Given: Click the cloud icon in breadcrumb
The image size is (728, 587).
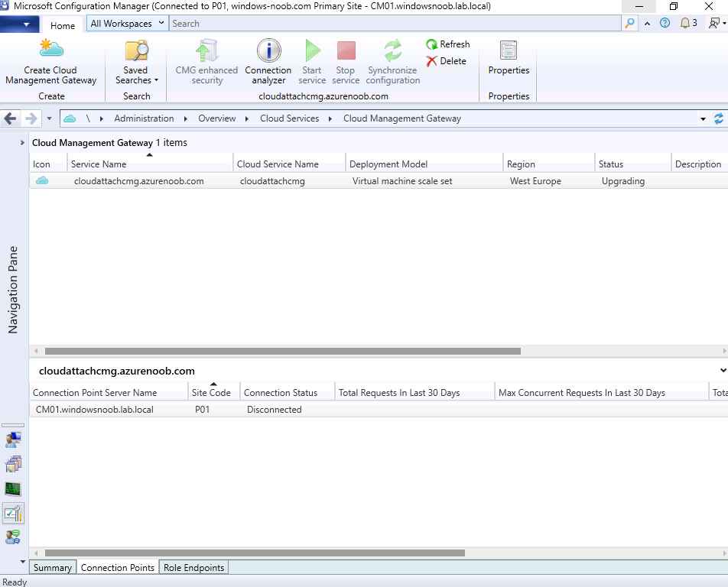Looking at the screenshot, I should [70, 118].
